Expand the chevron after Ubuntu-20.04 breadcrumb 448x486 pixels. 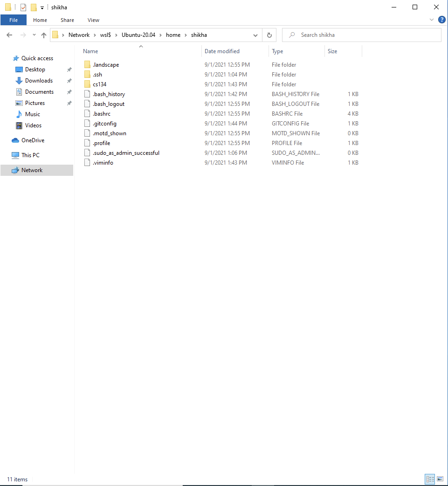pyautogui.click(x=160, y=35)
